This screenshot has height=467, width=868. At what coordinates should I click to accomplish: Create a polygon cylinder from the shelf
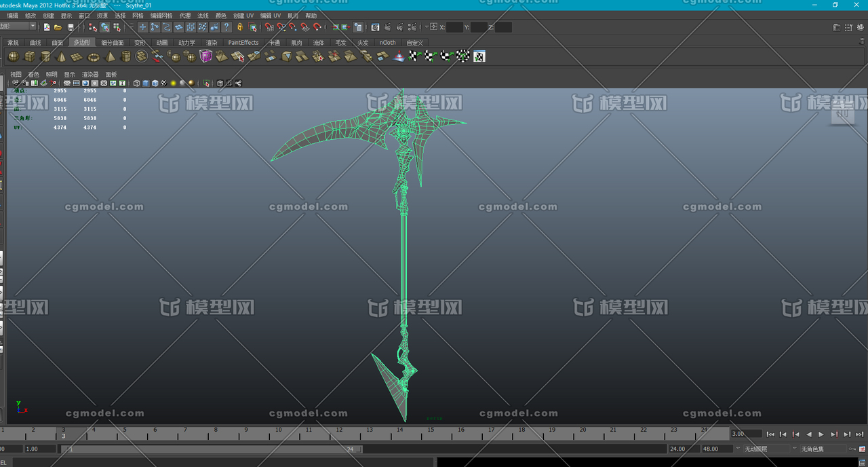pos(45,56)
